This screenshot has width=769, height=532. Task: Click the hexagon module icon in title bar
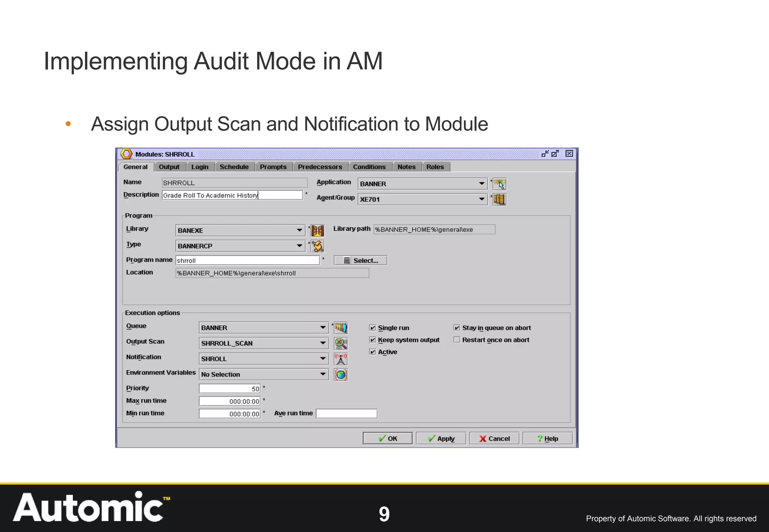[x=127, y=154]
